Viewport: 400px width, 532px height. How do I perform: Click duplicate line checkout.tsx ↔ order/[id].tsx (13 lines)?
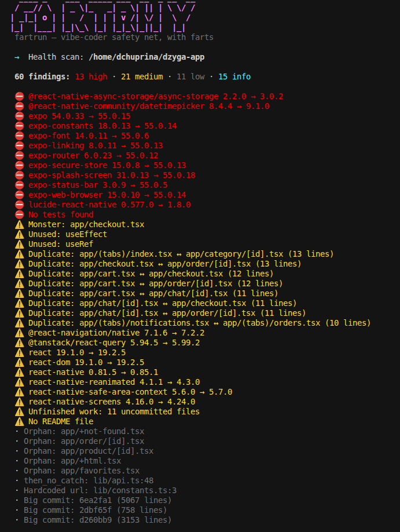tap(165, 264)
